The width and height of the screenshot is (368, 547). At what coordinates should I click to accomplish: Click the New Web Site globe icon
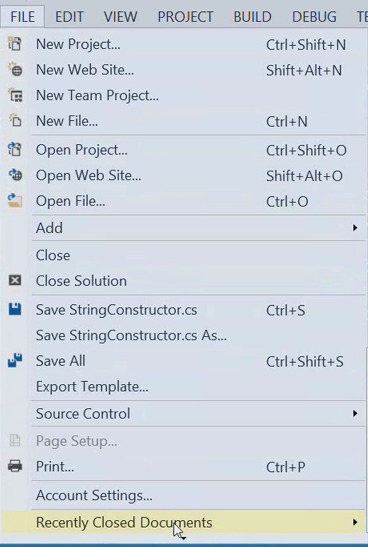tap(15, 69)
